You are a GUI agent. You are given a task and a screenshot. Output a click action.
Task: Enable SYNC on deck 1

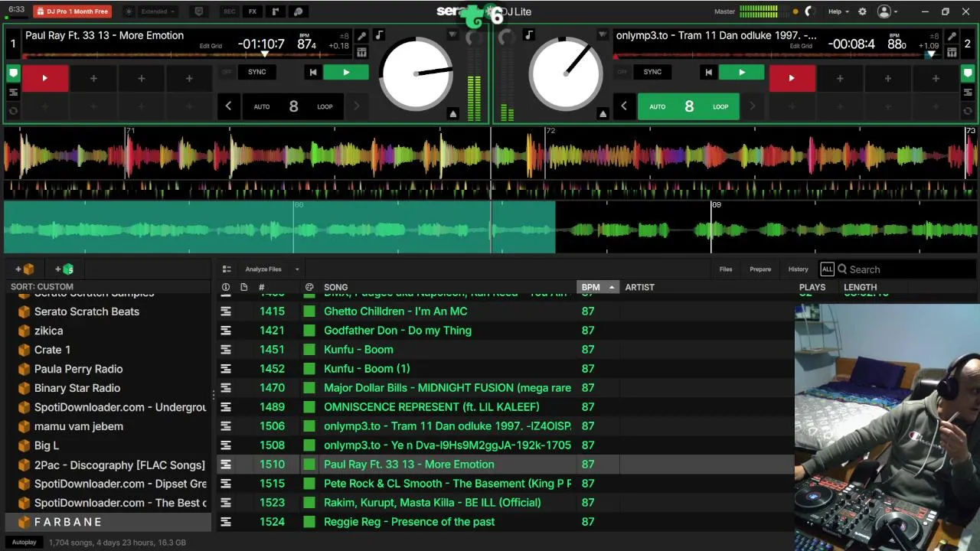coord(257,72)
